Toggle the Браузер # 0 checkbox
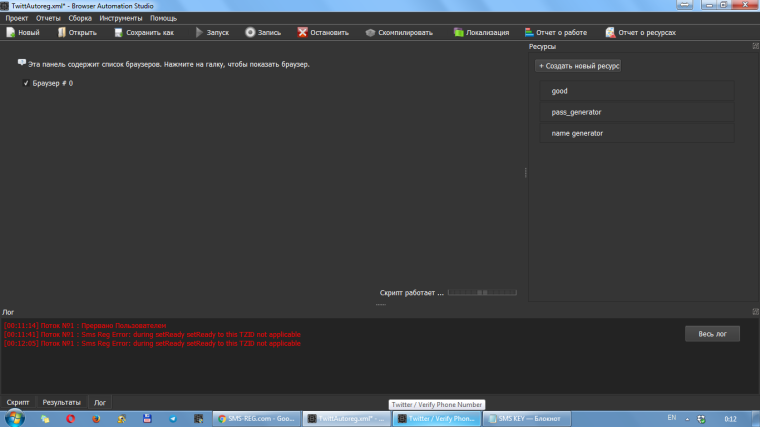Image resolution: width=760 pixels, height=427 pixels. [26, 83]
